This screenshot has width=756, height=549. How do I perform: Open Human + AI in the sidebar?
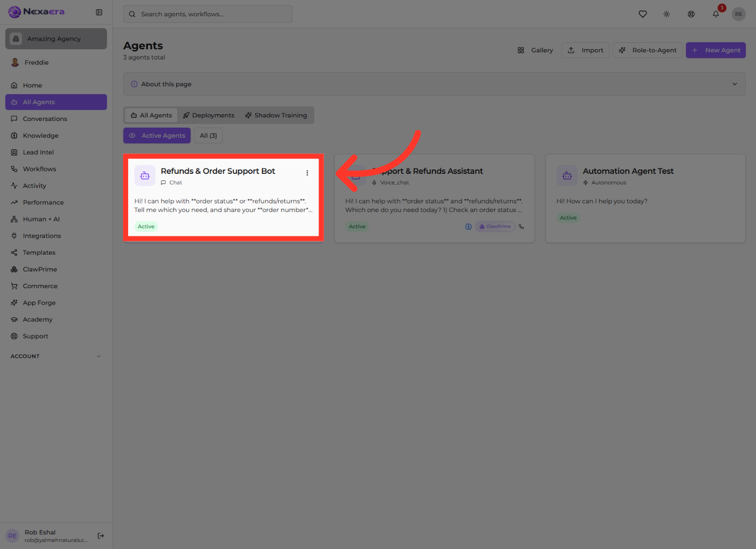pos(56,219)
